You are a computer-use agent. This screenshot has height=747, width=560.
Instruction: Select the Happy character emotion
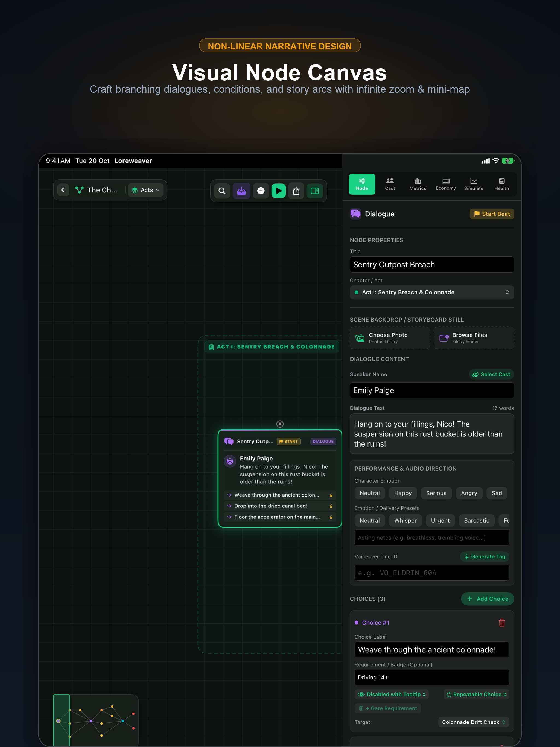(403, 493)
